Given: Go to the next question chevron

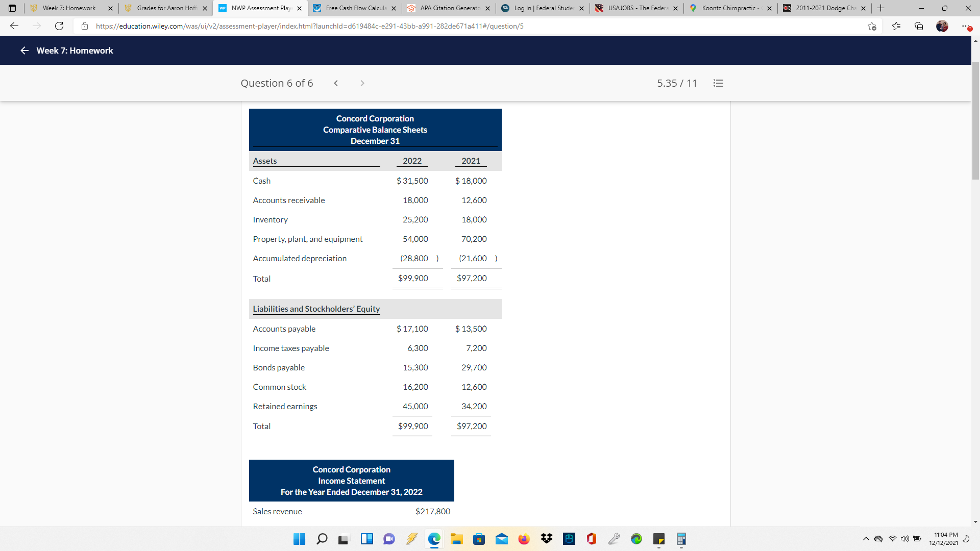Looking at the screenshot, I should coord(362,83).
